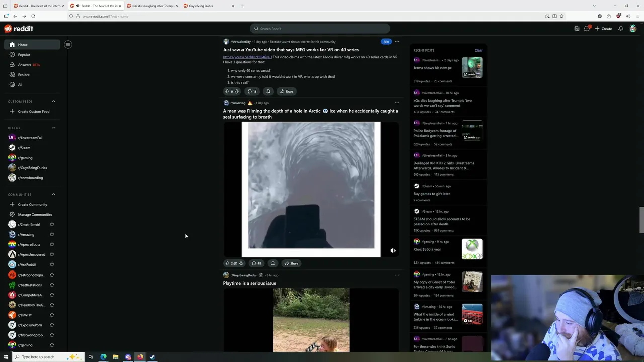Open the 'Xbox $360 a year' recent post
Screen dimensions: 644x362
pyautogui.click(x=427, y=249)
